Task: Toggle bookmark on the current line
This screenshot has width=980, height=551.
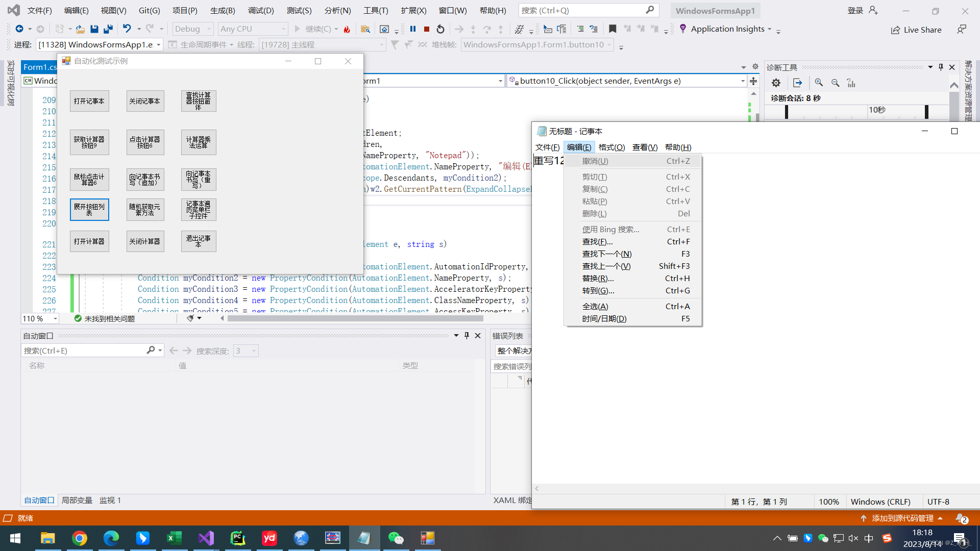Action: click(x=612, y=29)
